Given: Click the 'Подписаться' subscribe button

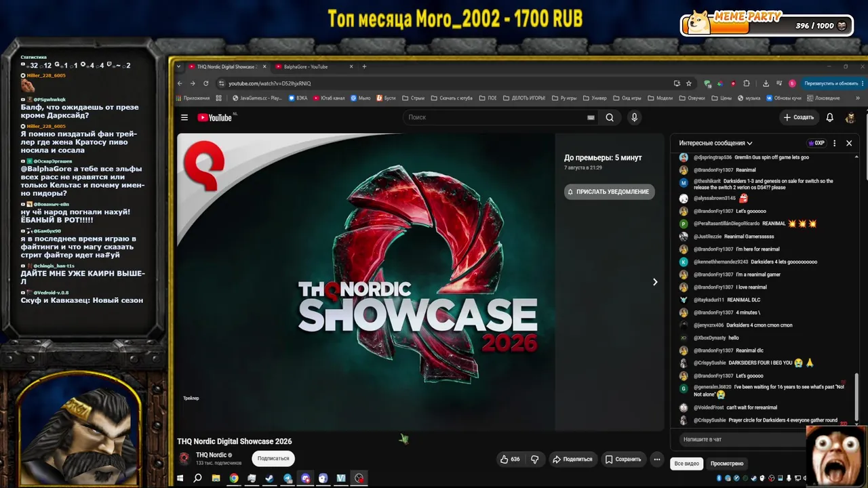Looking at the screenshot, I should click(273, 458).
